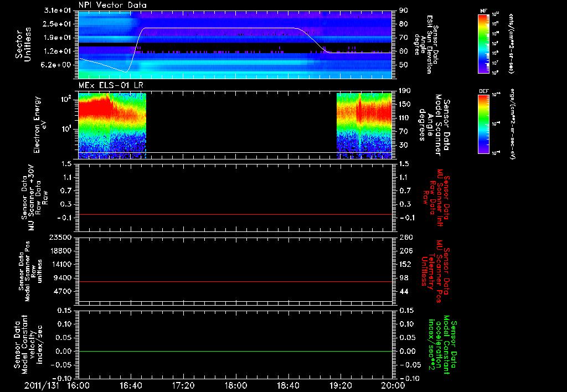Click the 16:40 time axis label
This screenshot has width=567, height=392.
pyautogui.click(x=131, y=385)
